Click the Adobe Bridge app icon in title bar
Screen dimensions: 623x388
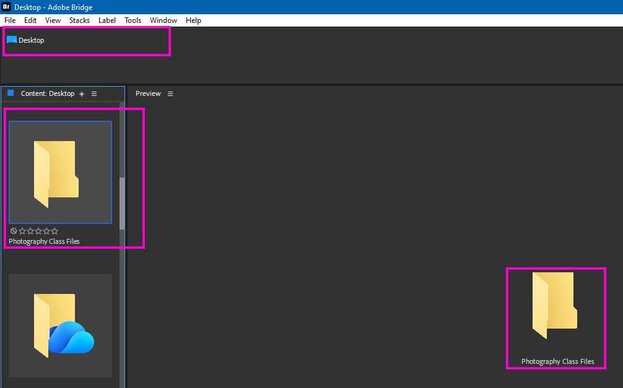(x=6, y=7)
